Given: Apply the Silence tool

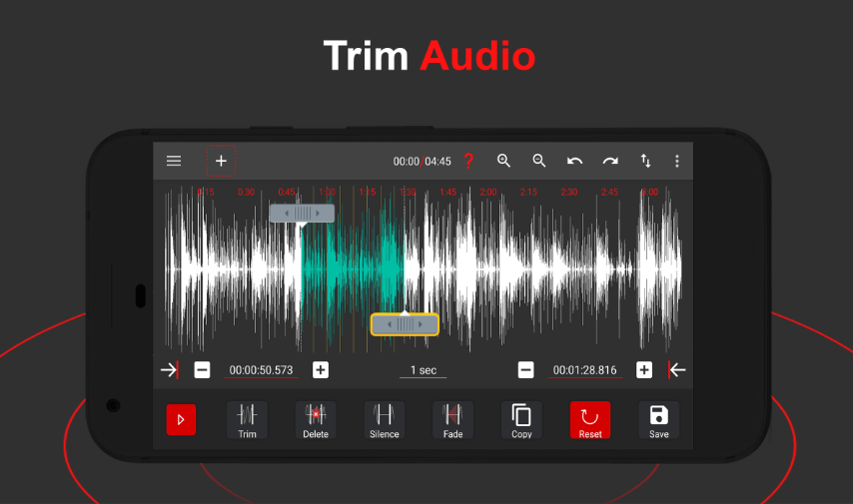Looking at the screenshot, I should 385,420.
